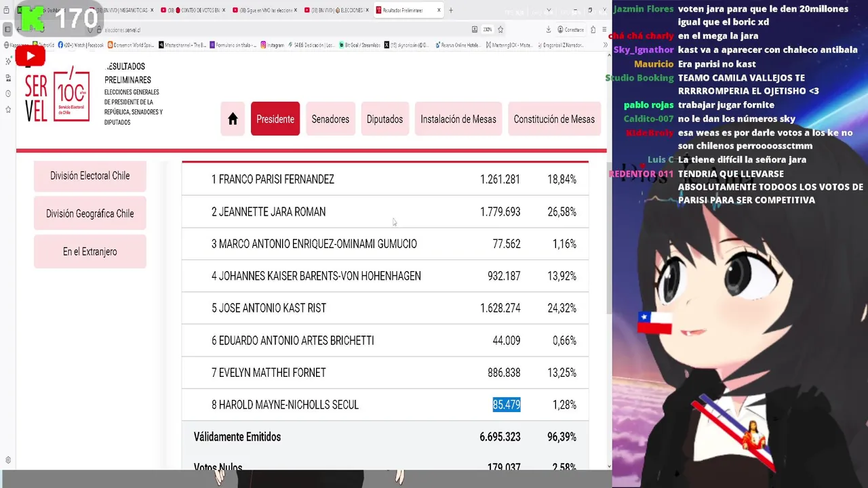Click chat username pablo rojas

pyautogui.click(x=648, y=105)
